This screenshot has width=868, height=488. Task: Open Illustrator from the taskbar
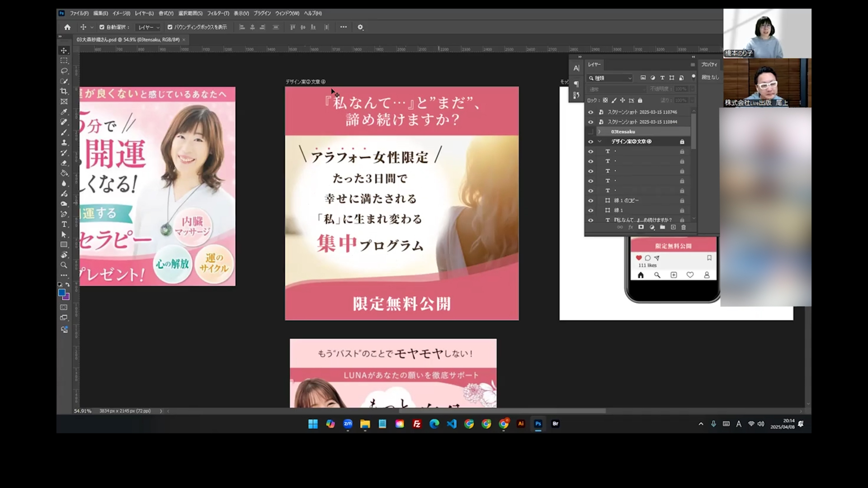pyautogui.click(x=521, y=424)
